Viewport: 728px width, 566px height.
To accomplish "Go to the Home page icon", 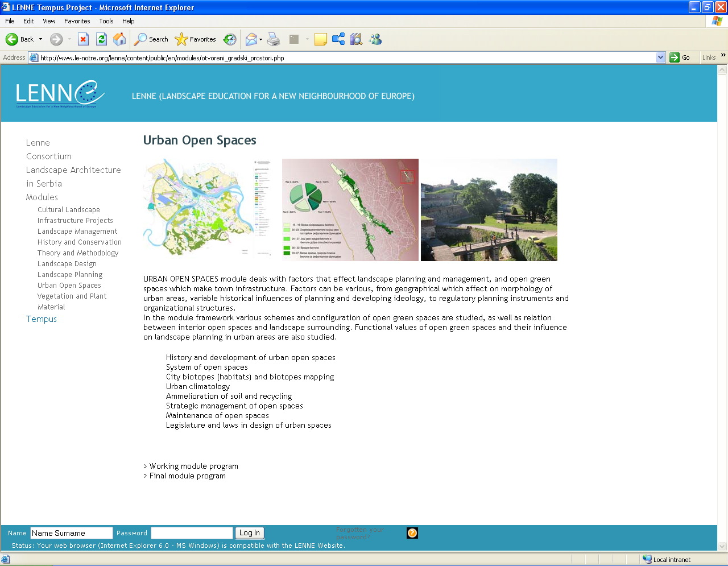I will [x=119, y=39].
